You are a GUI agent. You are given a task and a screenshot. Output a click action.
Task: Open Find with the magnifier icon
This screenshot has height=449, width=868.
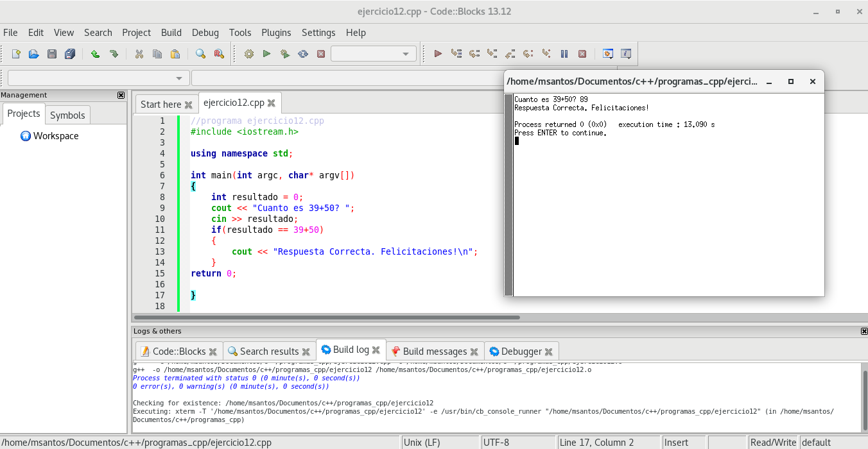(x=200, y=54)
